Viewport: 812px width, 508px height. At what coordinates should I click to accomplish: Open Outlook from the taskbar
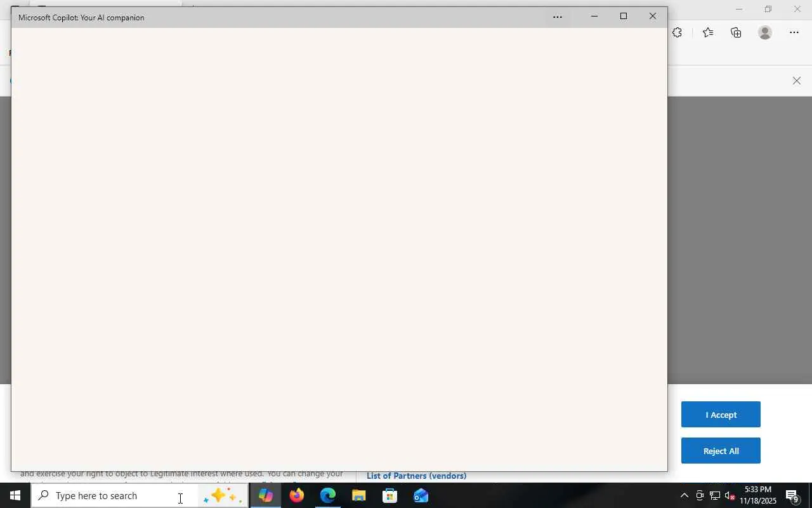point(421,495)
